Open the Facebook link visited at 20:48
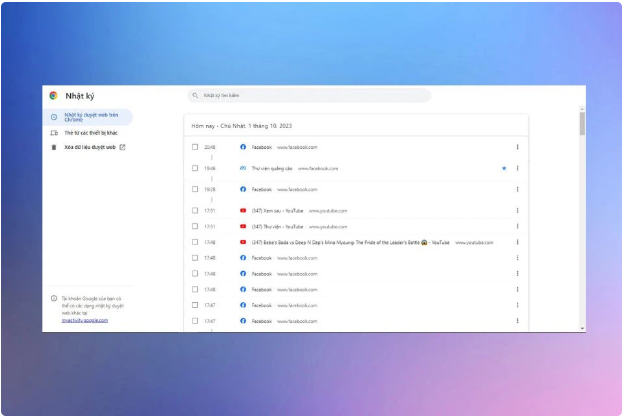Screen dimensions: 624x418 point(261,147)
